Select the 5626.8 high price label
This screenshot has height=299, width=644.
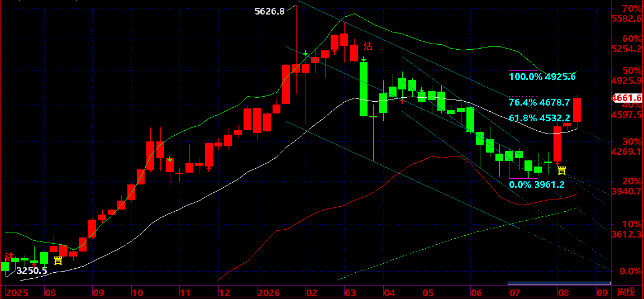tap(269, 12)
